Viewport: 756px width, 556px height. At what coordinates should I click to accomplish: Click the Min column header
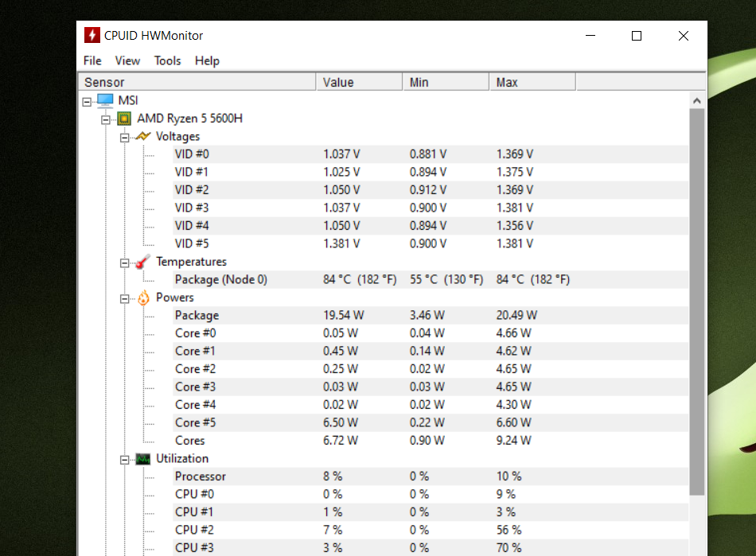click(446, 82)
